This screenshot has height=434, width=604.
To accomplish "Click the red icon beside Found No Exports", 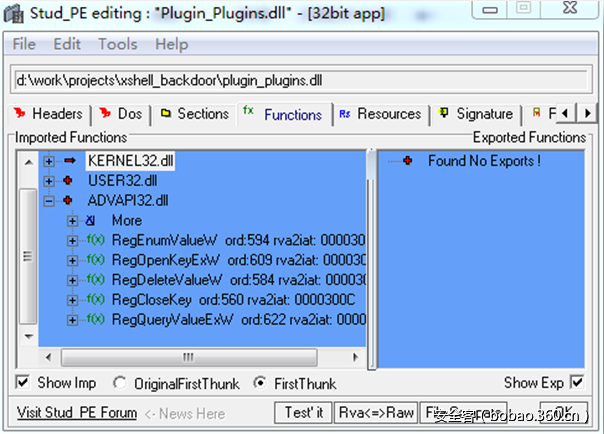I will 407,160.
